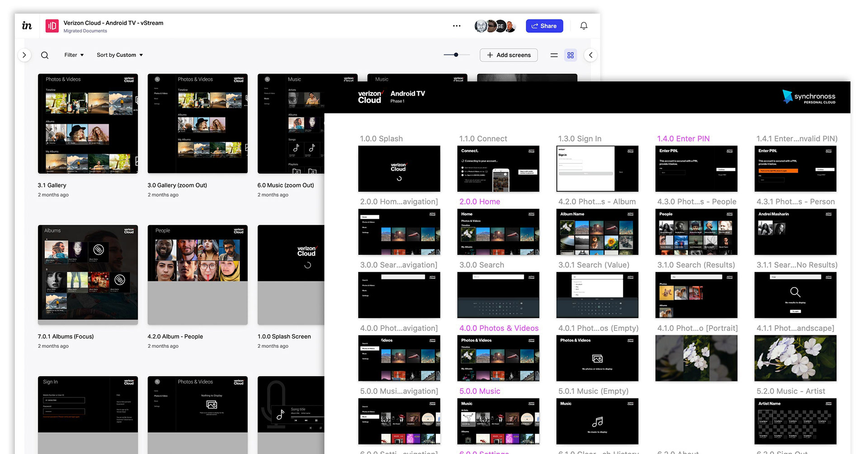
Task: Open the Album Name screen thumbnail
Action: pyautogui.click(x=597, y=232)
